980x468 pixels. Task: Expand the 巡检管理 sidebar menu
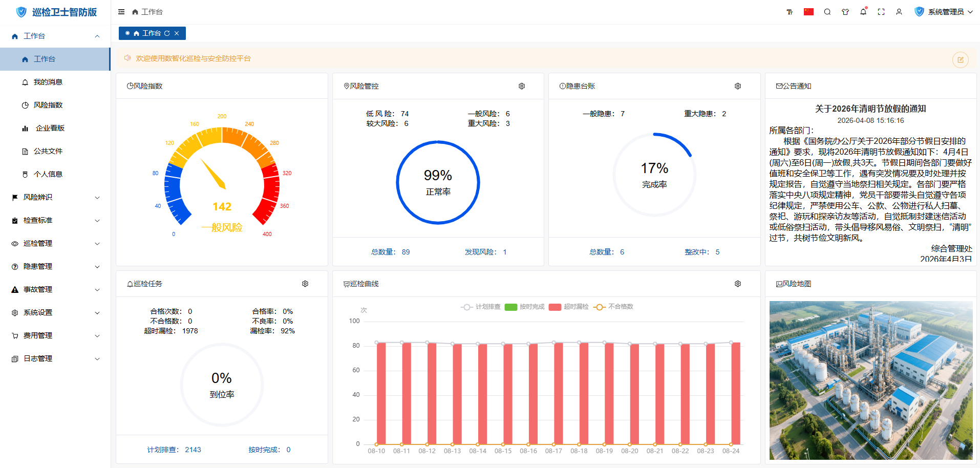(x=55, y=243)
